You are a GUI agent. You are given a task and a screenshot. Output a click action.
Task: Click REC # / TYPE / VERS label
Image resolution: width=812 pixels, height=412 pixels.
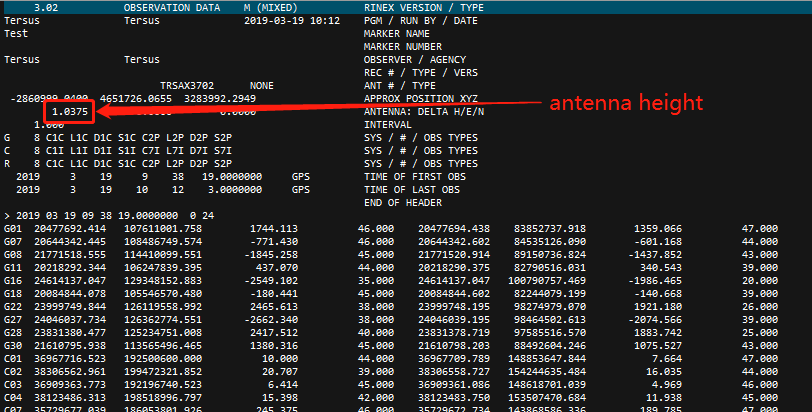click(x=420, y=72)
